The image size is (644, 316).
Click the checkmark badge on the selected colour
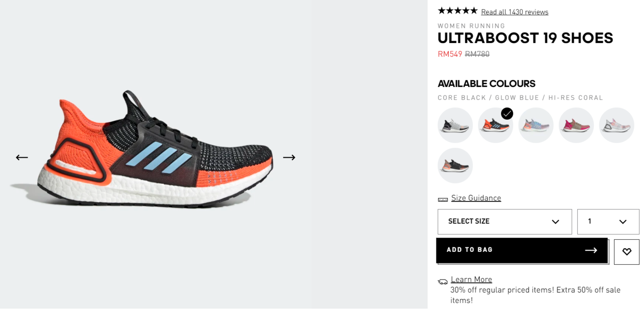(x=507, y=114)
